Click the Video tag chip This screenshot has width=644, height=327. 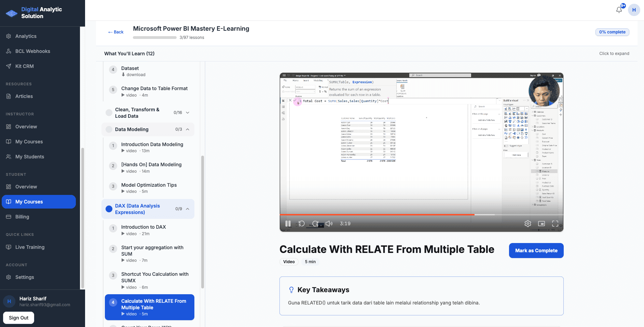(289, 262)
